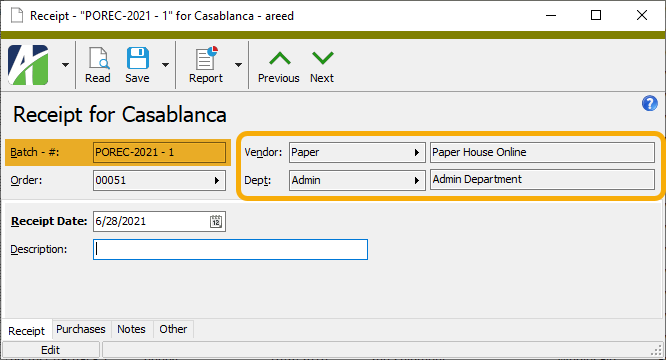The width and height of the screenshot is (666, 360).
Task: Open the Vendor lookup arrow
Action: 417,152
